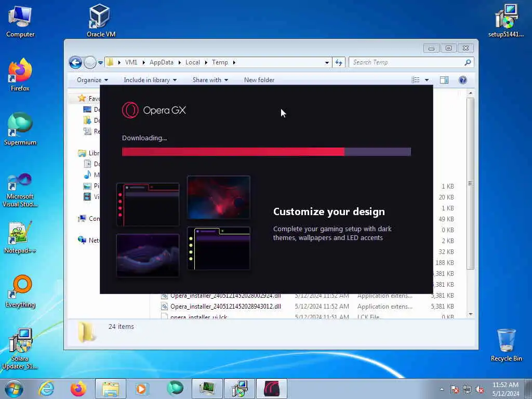Click the volume muted tray icon

[x=480, y=390]
